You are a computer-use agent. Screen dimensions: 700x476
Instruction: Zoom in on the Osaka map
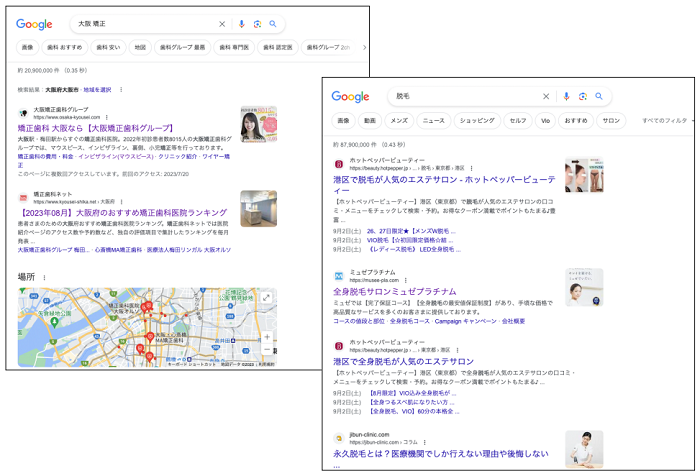point(267,337)
